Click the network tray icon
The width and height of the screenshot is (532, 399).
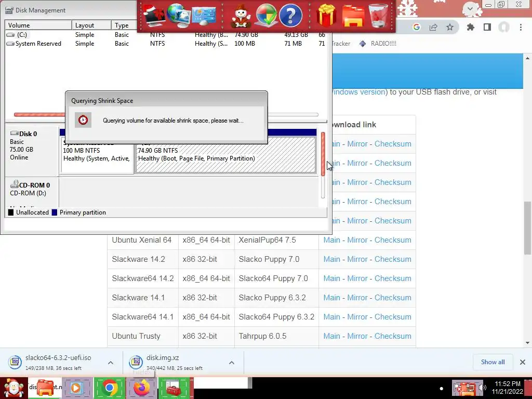click(x=470, y=388)
